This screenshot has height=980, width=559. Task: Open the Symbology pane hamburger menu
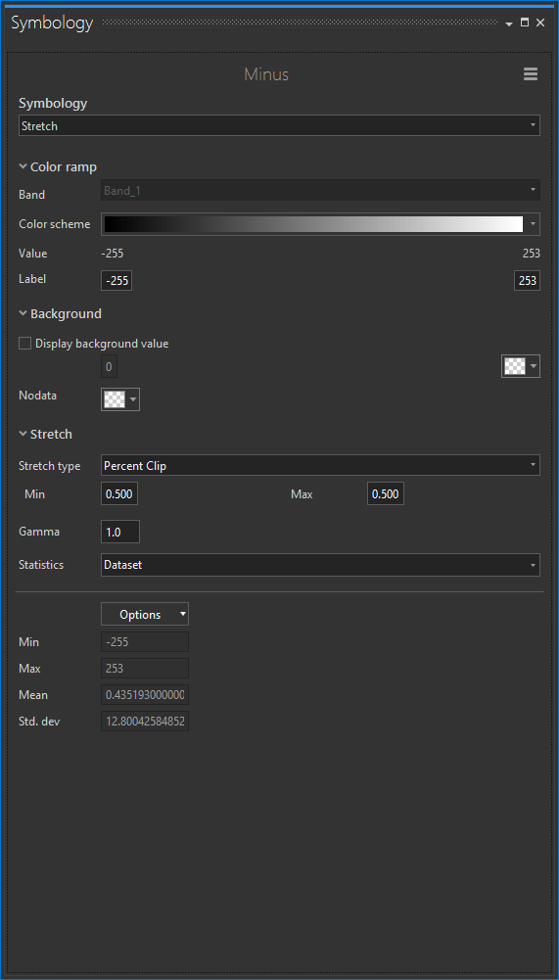531,74
